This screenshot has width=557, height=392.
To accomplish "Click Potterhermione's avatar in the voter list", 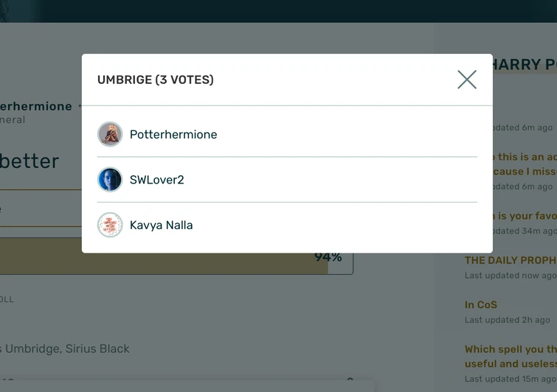I will point(110,134).
